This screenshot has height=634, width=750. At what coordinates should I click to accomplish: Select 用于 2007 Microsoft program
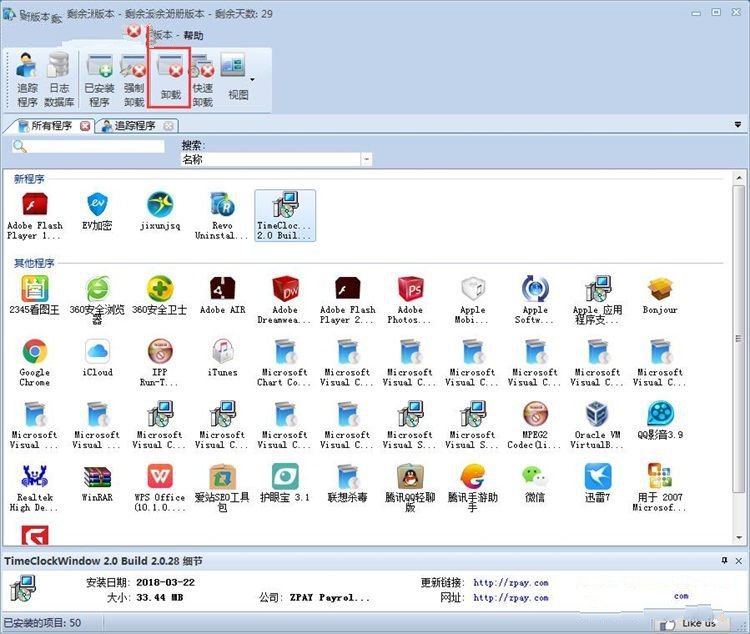click(660, 488)
